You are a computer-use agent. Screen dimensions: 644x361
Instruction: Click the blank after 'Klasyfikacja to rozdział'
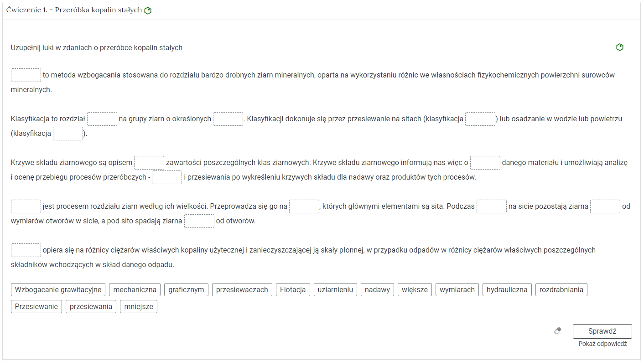[x=102, y=119]
